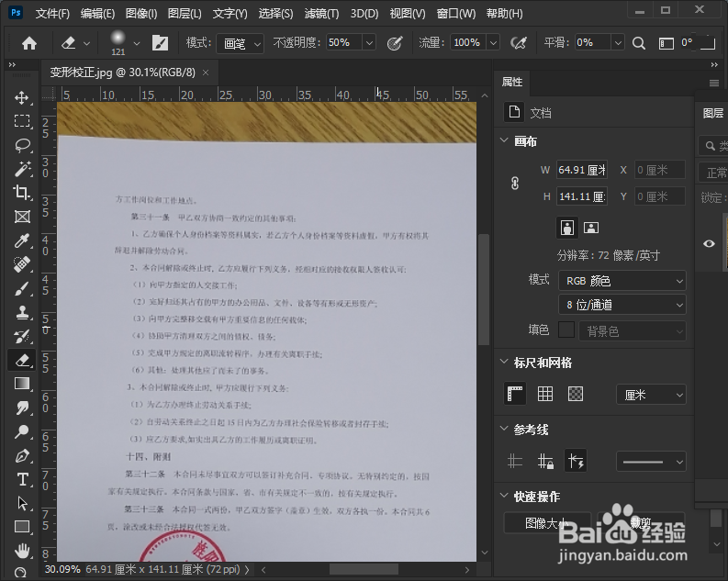728x581 pixels.
Task: Collapse the Rulers and Grid section
Action: point(504,362)
